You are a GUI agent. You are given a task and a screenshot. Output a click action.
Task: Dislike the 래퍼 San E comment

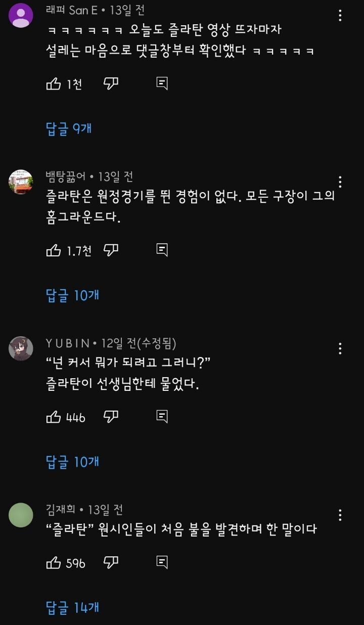[x=111, y=84]
